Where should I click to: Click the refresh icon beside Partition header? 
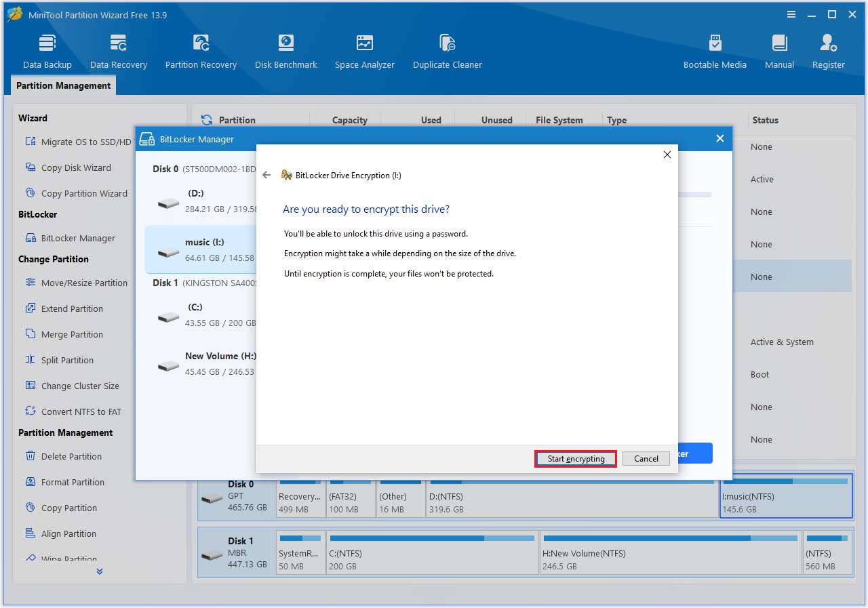(x=207, y=120)
